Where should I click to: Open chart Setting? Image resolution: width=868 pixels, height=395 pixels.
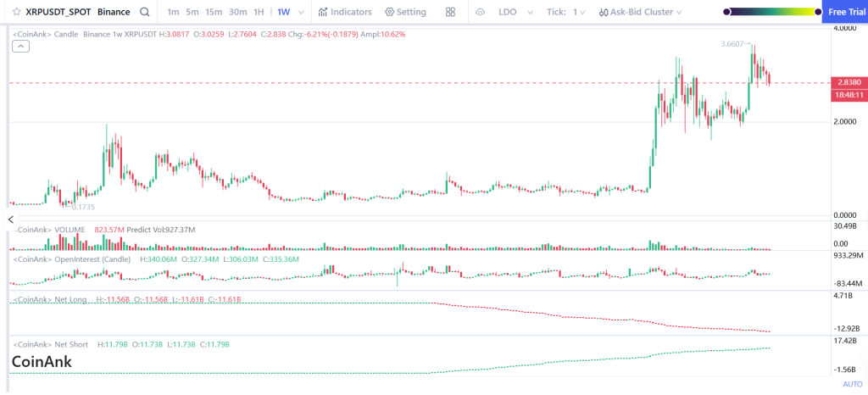click(405, 12)
